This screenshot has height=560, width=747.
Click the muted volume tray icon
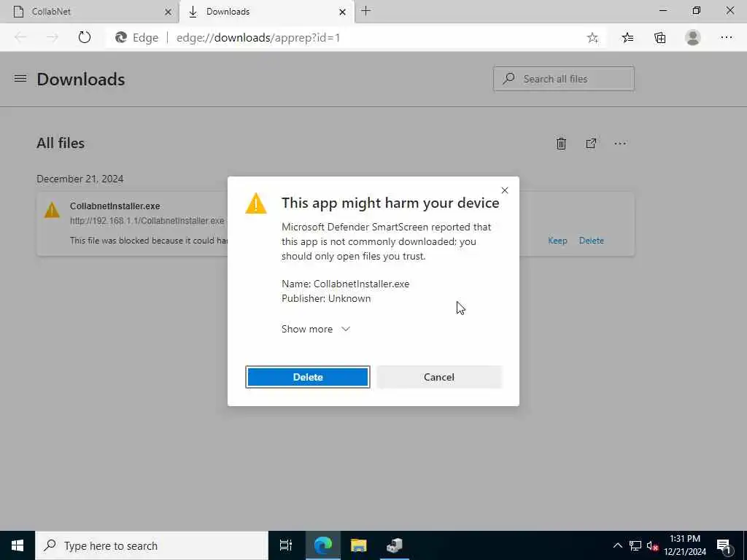click(653, 545)
